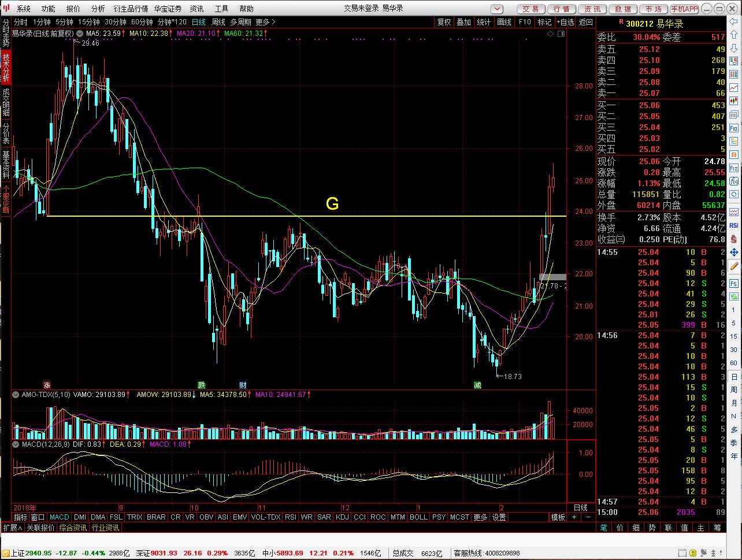Click the +自选 add favorite button
The width and height of the screenshot is (742, 560).
coord(566,22)
